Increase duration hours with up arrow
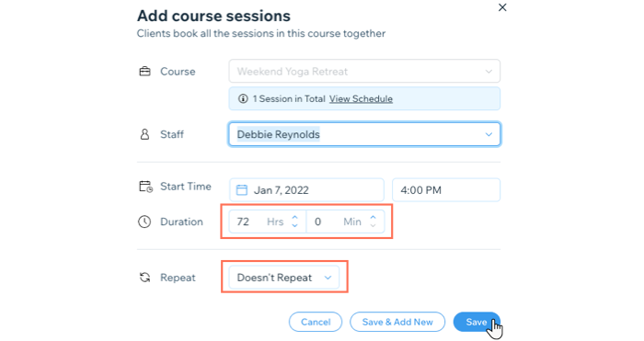 294,218
